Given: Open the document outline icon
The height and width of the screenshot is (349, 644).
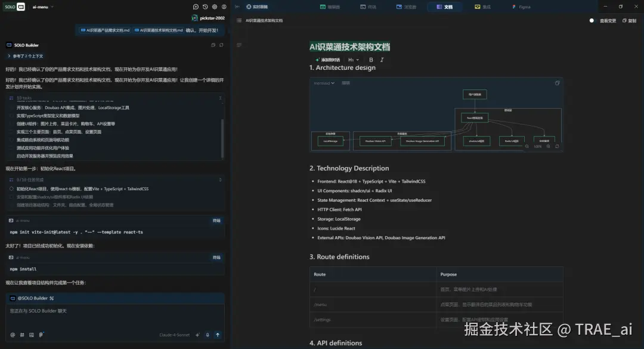Looking at the screenshot, I should click(239, 45).
